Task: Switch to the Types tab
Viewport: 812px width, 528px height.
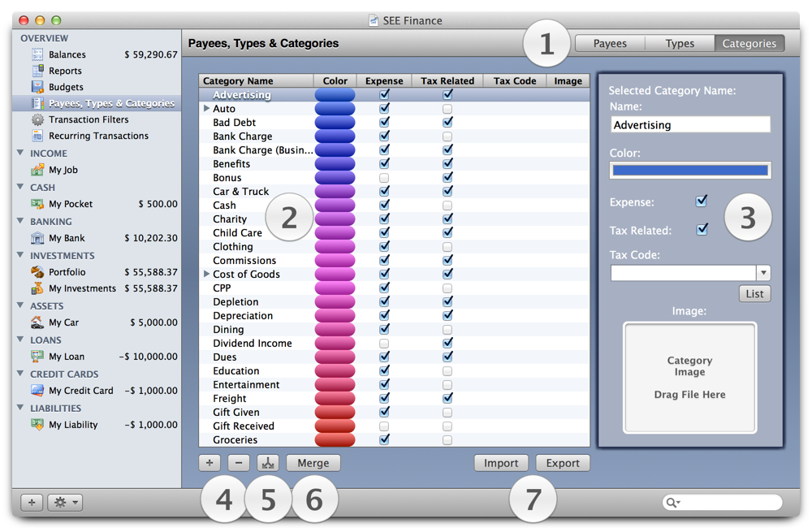Action: pyautogui.click(x=680, y=43)
